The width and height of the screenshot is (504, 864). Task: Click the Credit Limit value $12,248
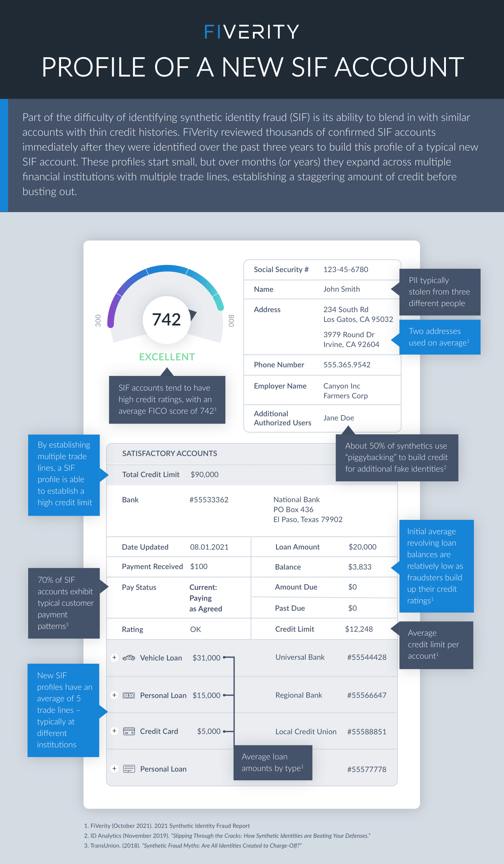[x=359, y=629]
